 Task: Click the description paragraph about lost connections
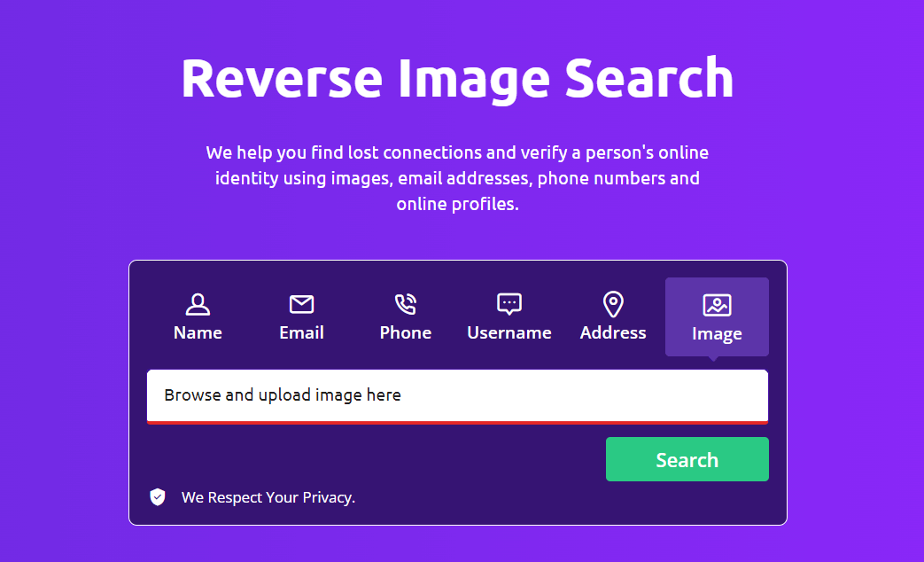tap(457, 178)
